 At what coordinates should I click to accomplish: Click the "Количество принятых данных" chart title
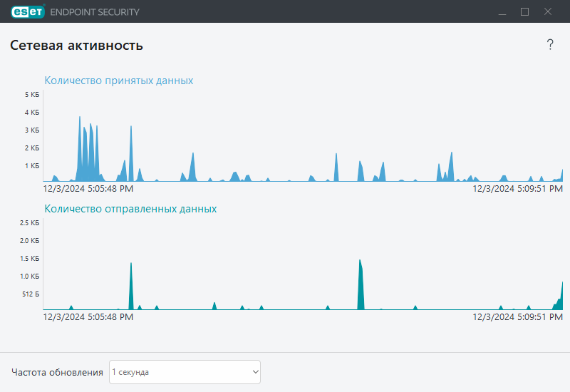coord(118,81)
